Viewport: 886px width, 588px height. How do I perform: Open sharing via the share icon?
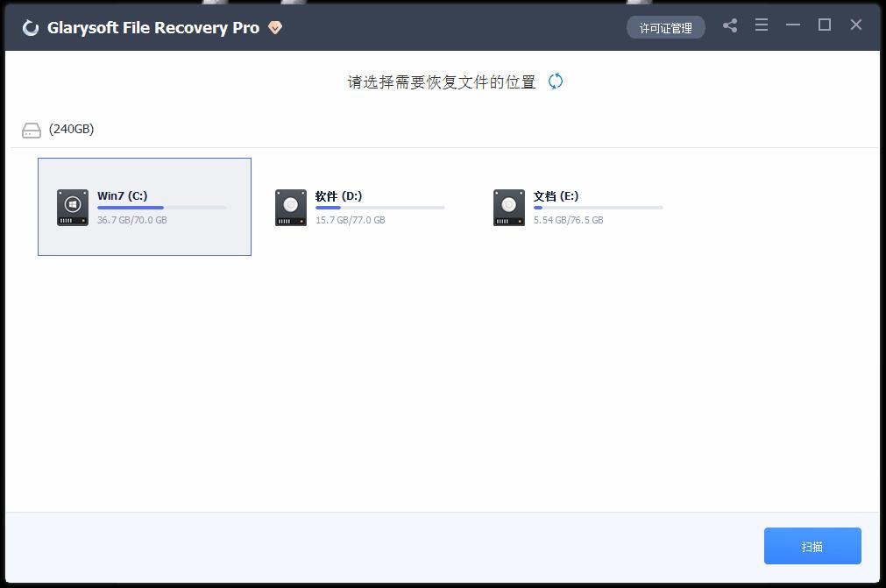tap(730, 25)
